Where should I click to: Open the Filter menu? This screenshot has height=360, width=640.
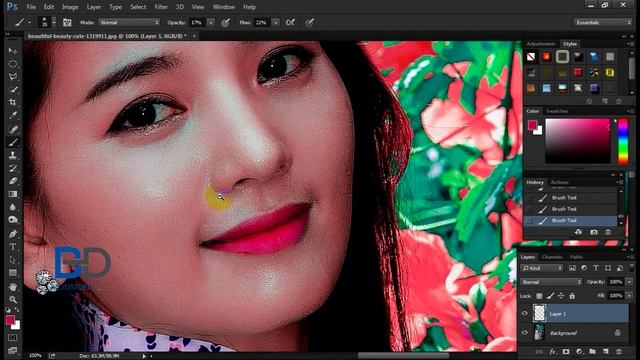(161, 7)
